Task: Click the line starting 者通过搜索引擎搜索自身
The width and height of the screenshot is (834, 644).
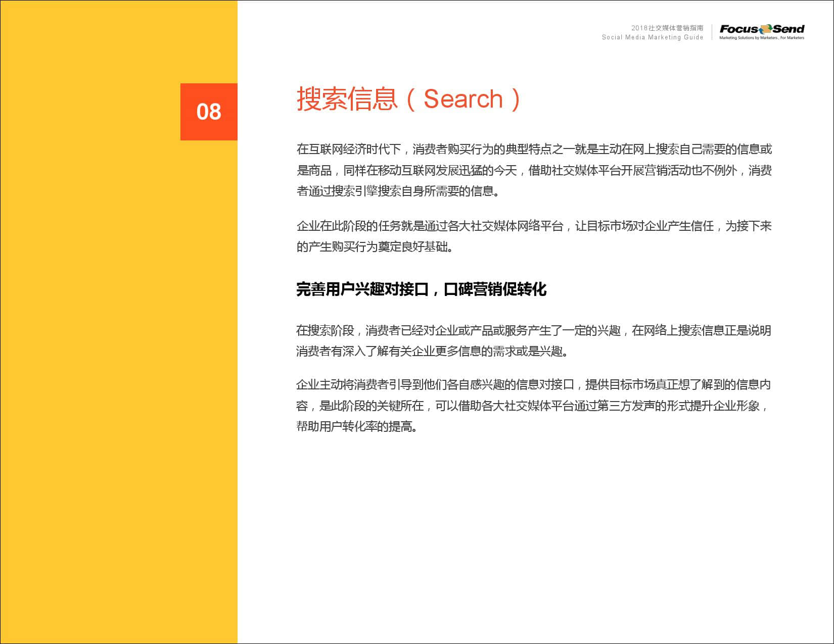Action: [x=399, y=191]
